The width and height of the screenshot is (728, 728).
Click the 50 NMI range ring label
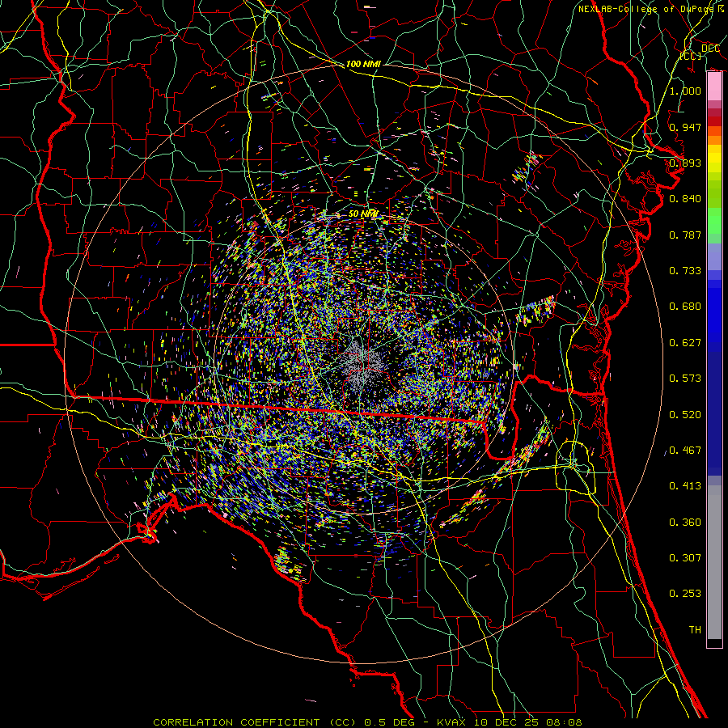pyautogui.click(x=363, y=214)
